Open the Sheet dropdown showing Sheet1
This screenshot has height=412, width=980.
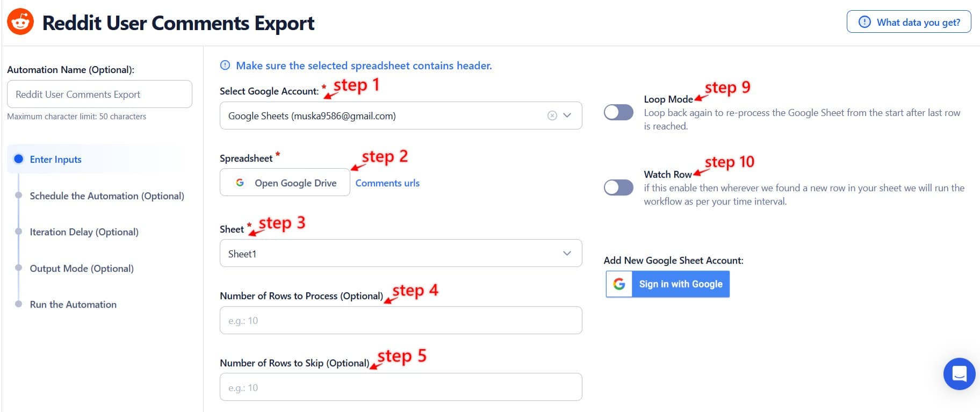tap(400, 254)
